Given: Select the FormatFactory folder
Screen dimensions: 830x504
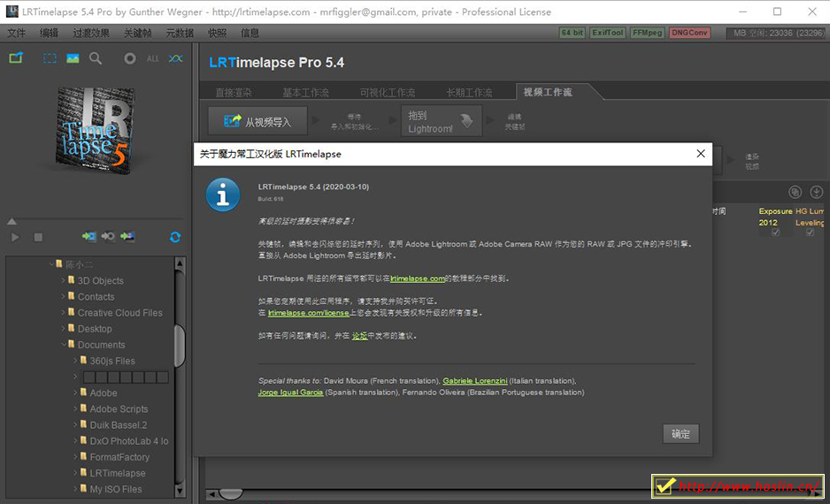Looking at the screenshot, I should pyautogui.click(x=119, y=457).
